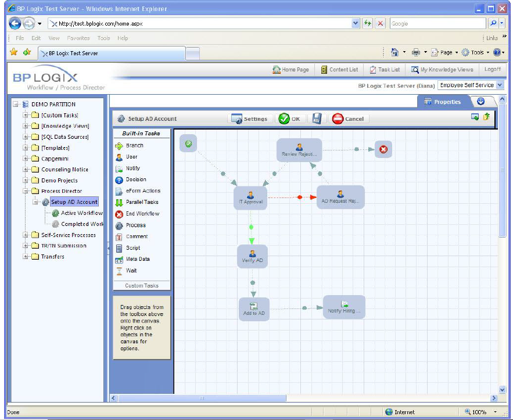Click the yellow up-arrow icon at toolbar right
The image size is (513, 420).
click(486, 116)
